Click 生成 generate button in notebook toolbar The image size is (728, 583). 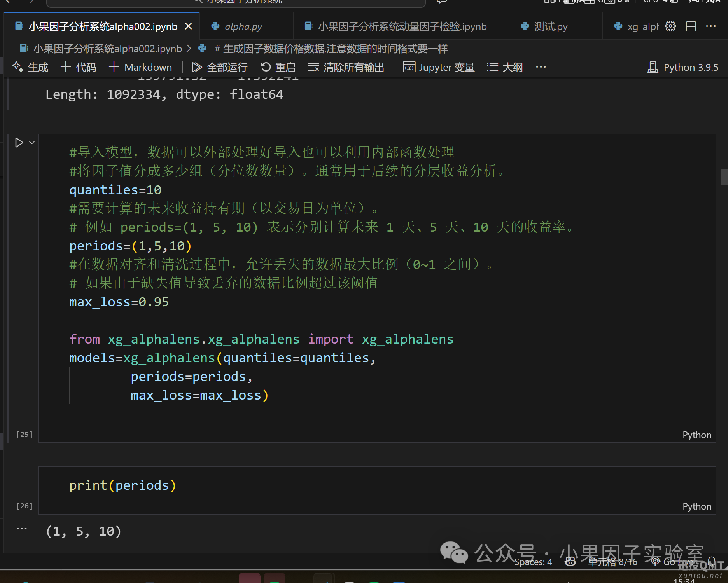click(31, 67)
